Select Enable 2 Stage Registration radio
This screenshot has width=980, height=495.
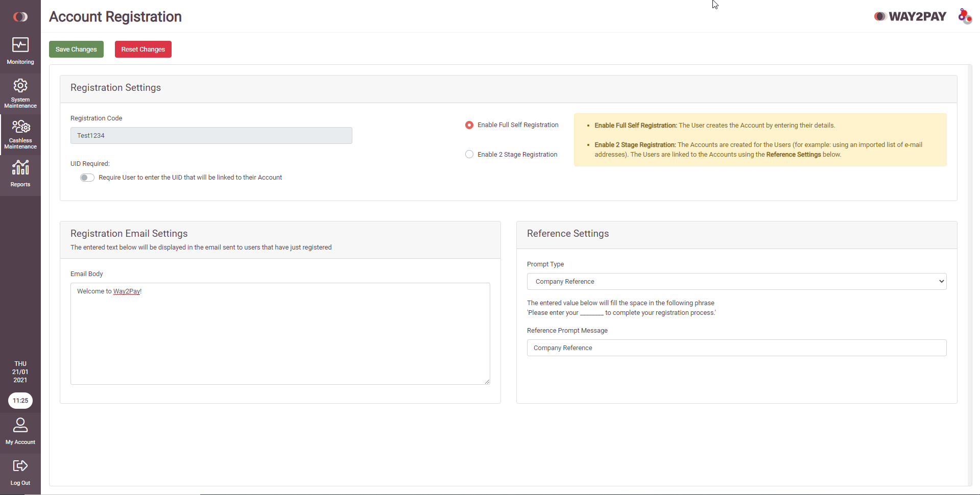469,154
